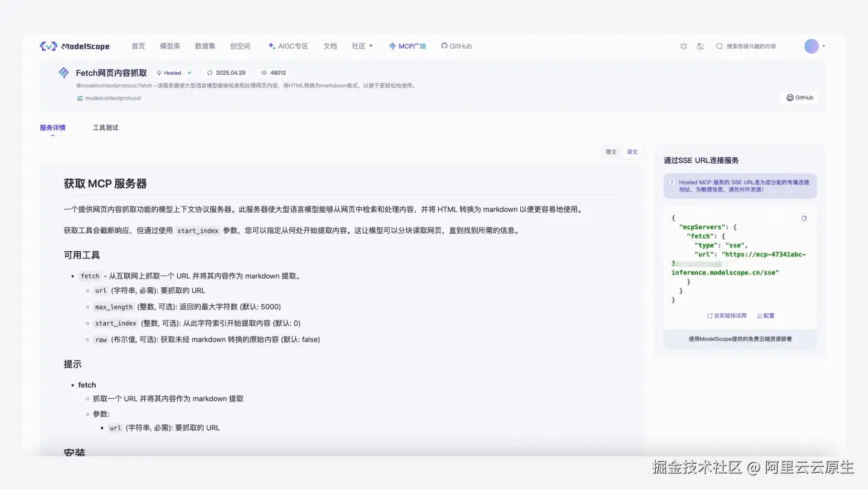The height and width of the screenshot is (489, 868).
Task: Click 使用ModelScope提供的免费云端资源部署 footer text
Action: point(740,339)
